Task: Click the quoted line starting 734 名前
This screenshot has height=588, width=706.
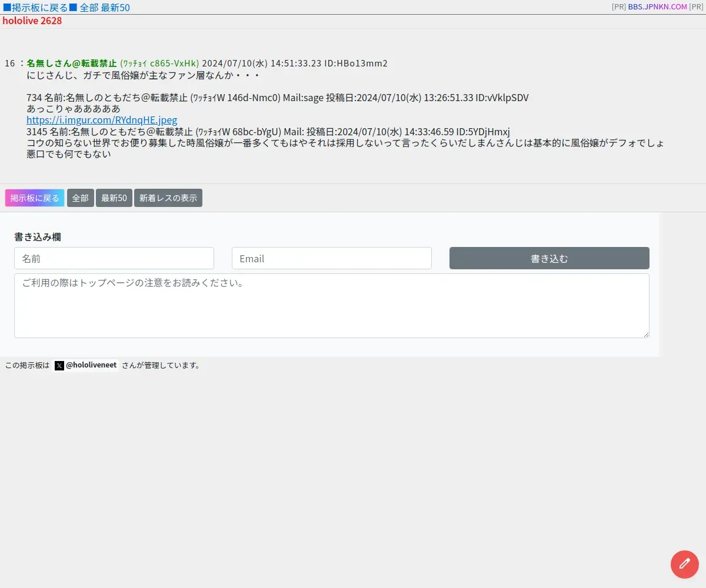Action: 278,98
